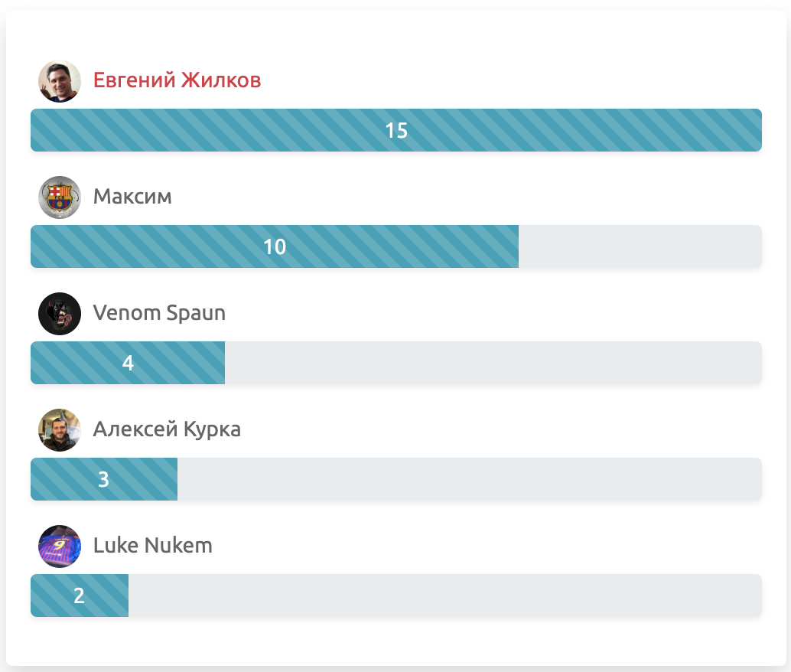The height and width of the screenshot is (672, 791).
Task: Click the number 4 on Venom Spaun's bar
Action: tap(128, 363)
